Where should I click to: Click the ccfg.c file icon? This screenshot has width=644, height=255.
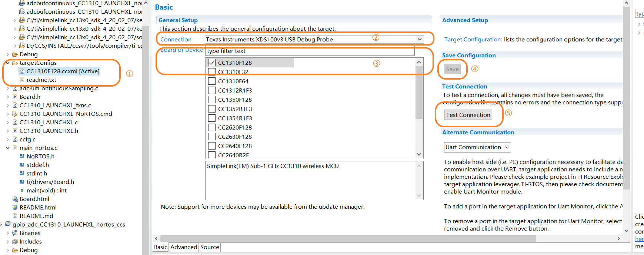click(x=15, y=140)
